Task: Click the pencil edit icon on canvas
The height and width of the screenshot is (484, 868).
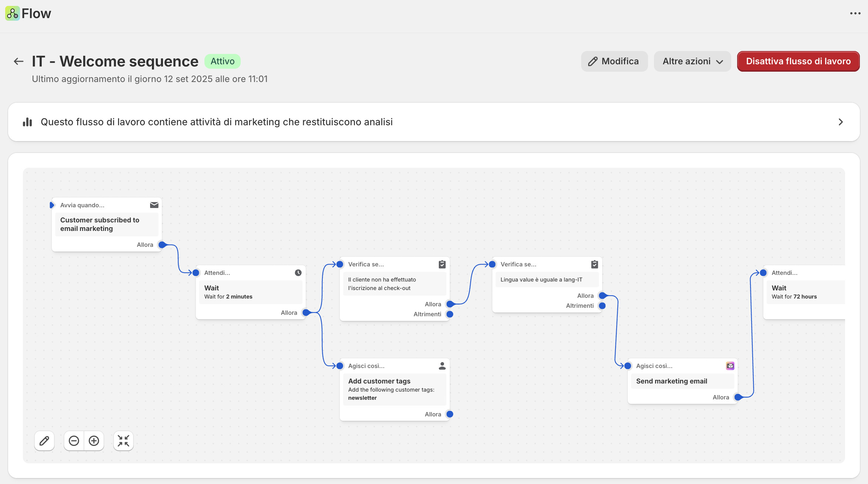Action: pos(44,441)
